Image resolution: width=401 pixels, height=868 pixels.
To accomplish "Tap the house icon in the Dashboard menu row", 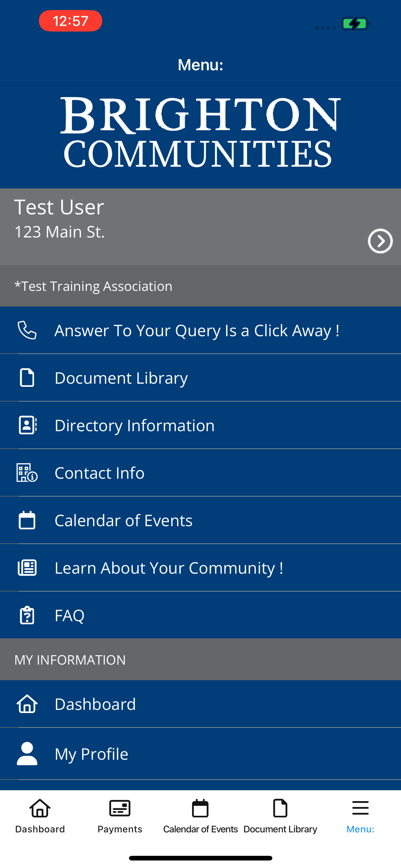I will [27, 704].
